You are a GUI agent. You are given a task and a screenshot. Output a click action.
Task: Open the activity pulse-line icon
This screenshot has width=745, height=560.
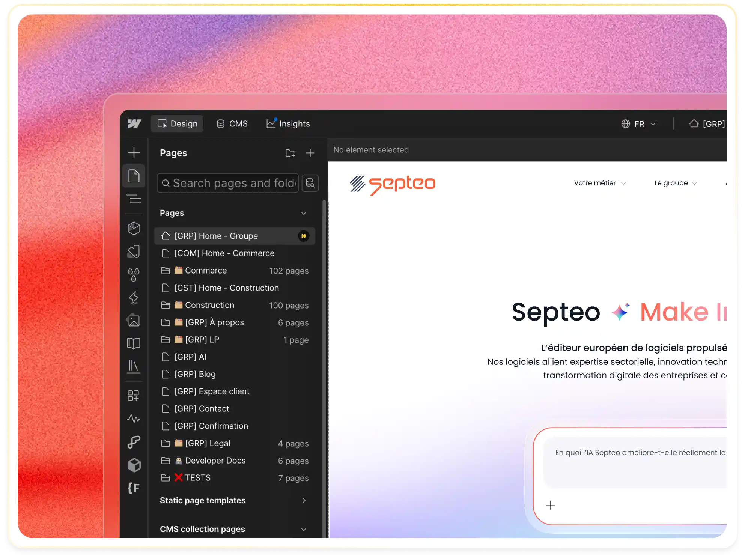coord(134,418)
